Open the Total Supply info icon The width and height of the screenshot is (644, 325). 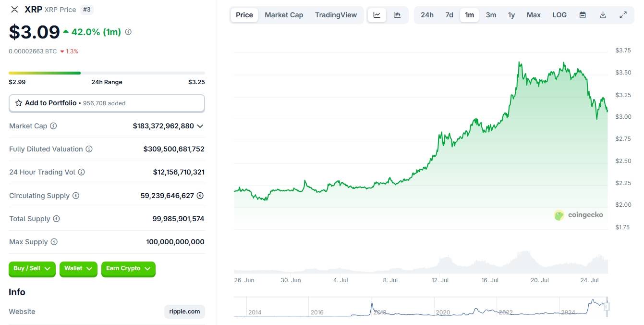[56, 219]
